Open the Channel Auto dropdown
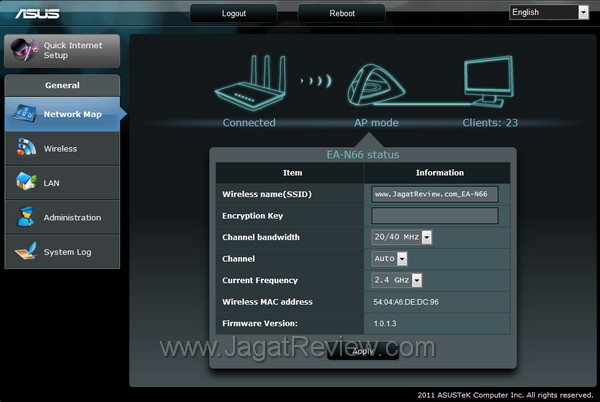The width and height of the screenshot is (600, 402). [x=389, y=259]
